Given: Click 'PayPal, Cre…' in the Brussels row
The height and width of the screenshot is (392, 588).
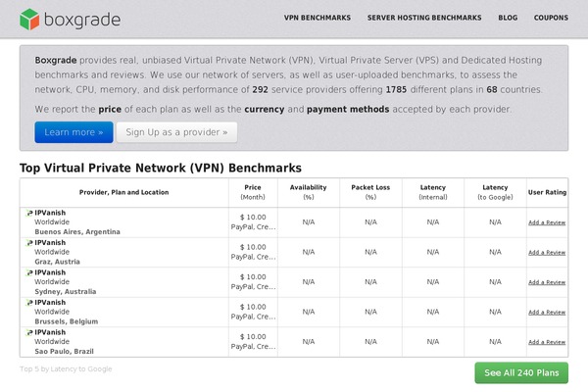Looking at the screenshot, I should 253,317.
